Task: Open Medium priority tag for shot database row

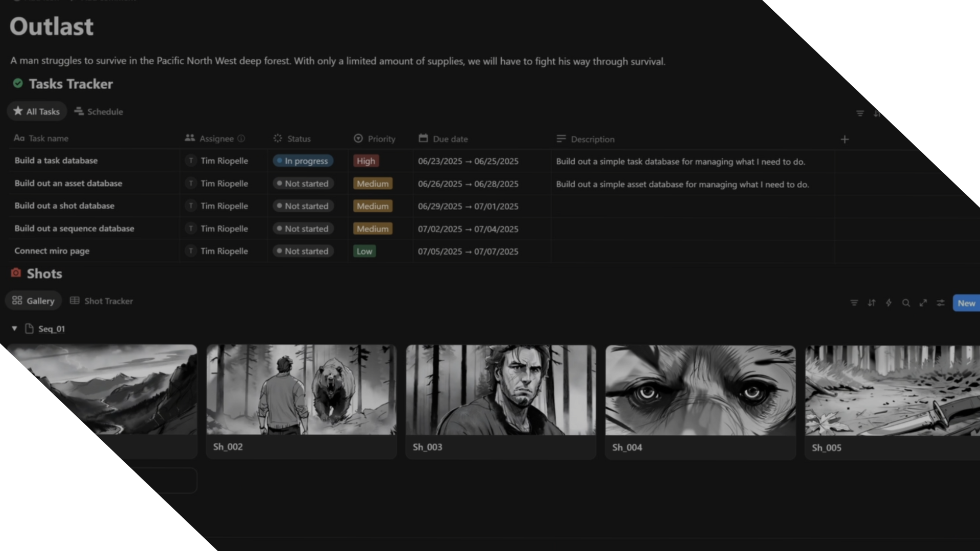Action: pyautogui.click(x=373, y=206)
